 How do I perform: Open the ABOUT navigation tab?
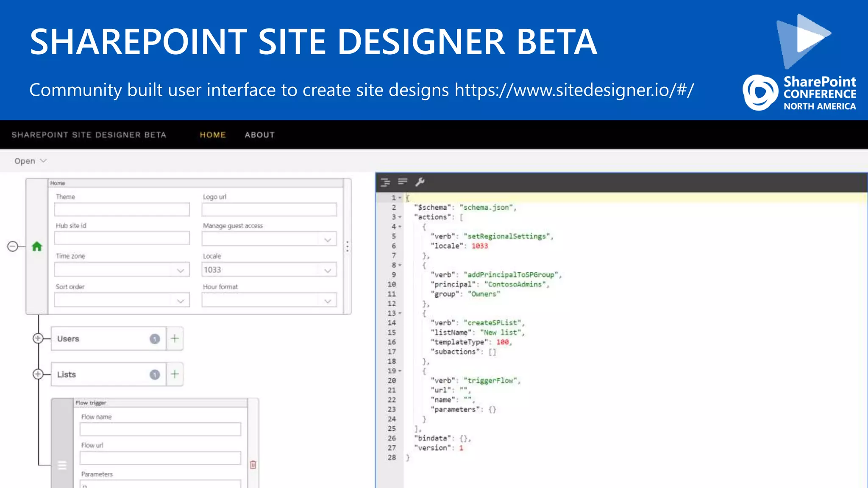pos(259,135)
